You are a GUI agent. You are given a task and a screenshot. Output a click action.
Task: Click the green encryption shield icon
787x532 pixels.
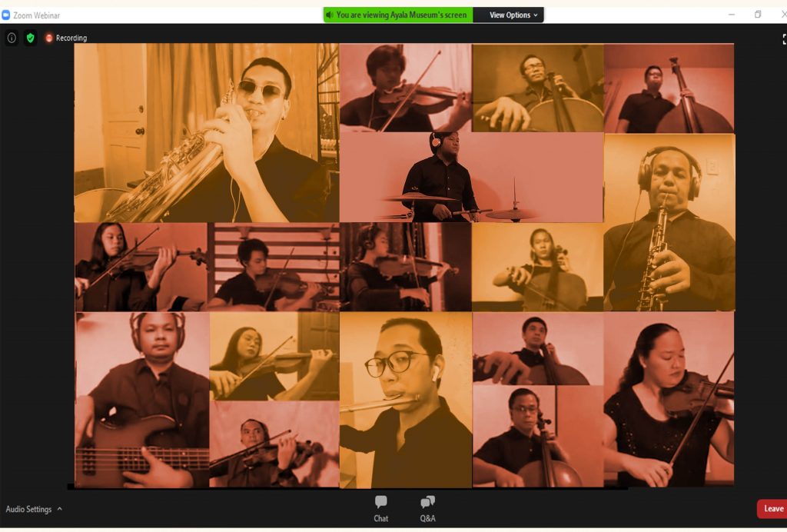click(x=30, y=38)
